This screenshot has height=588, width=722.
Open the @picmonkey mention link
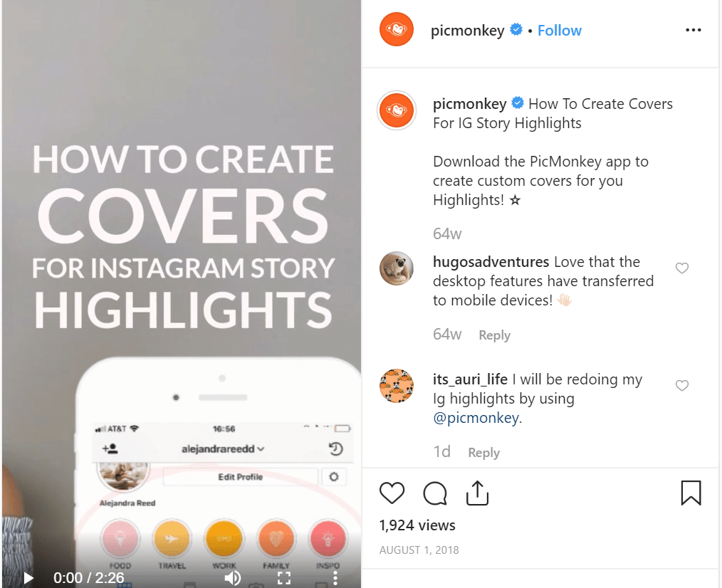(x=476, y=418)
